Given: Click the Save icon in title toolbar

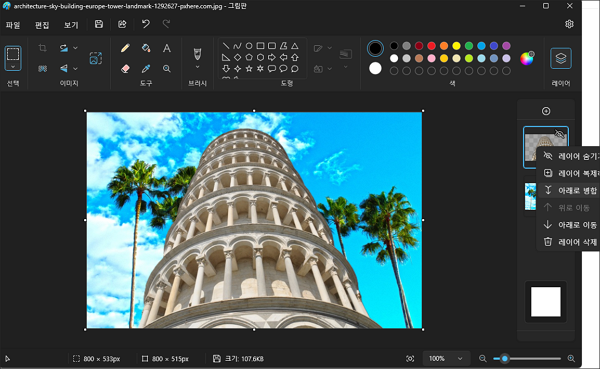Looking at the screenshot, I should pos(99,24).
